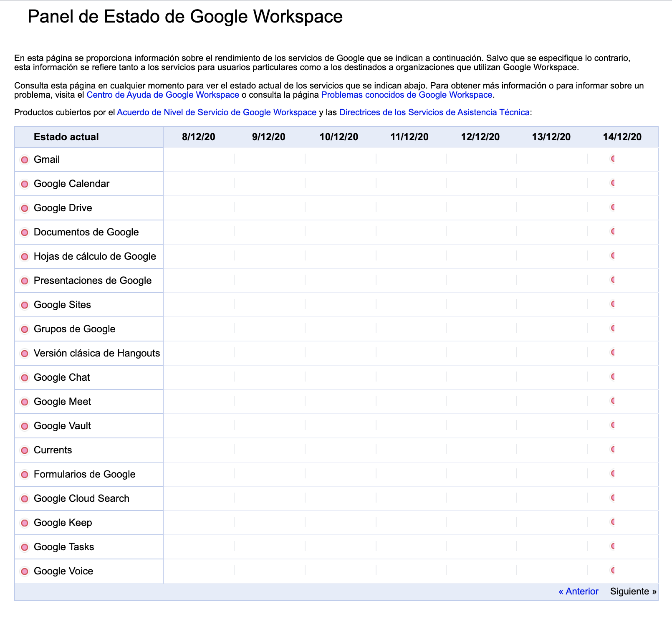Image resolution: width=672 pixels, height=617 pixels.
Task: Click the status icon beside Google Drive
Action: pos(25,208)
